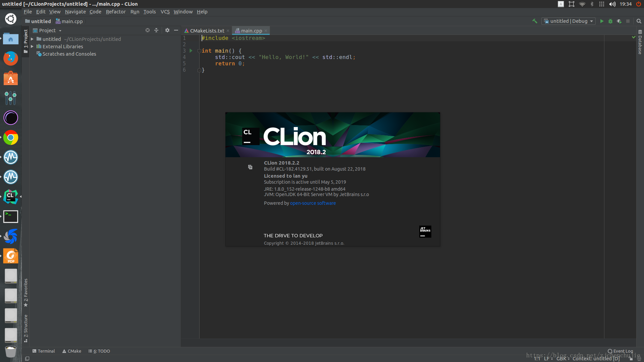
Task: Click the untitled breadcrumb in navigation bar
Action: click(38, 21)
